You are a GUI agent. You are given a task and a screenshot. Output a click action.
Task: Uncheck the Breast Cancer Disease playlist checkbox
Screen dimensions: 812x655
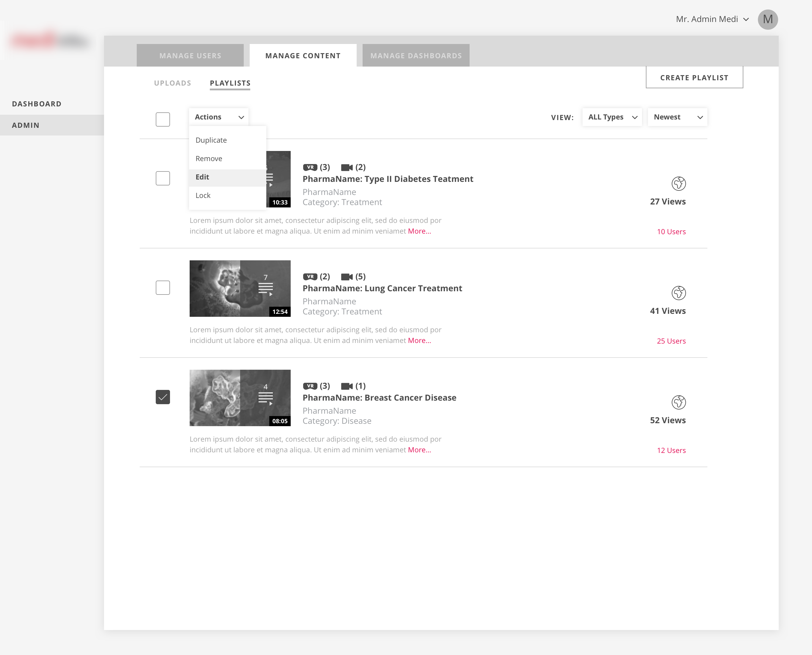pyautogui.click(x=163, y=397)
